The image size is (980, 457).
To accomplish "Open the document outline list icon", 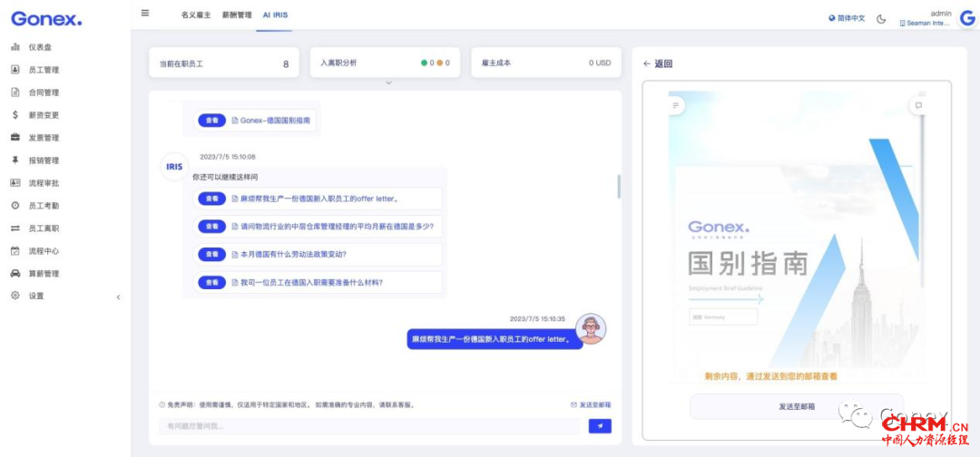I will coord(675,105).
